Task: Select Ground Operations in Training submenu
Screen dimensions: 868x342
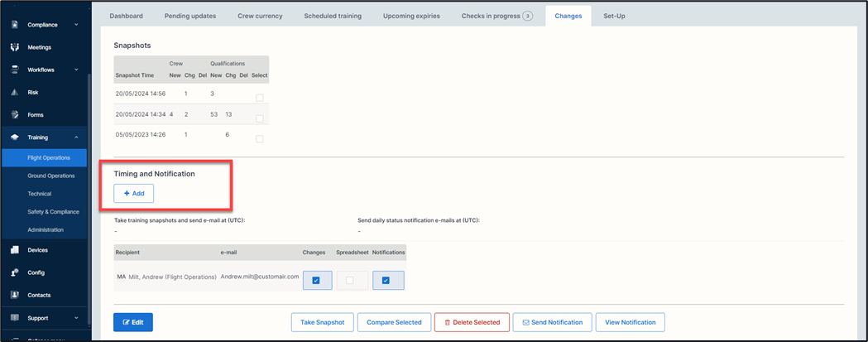Action: point(51,176)
